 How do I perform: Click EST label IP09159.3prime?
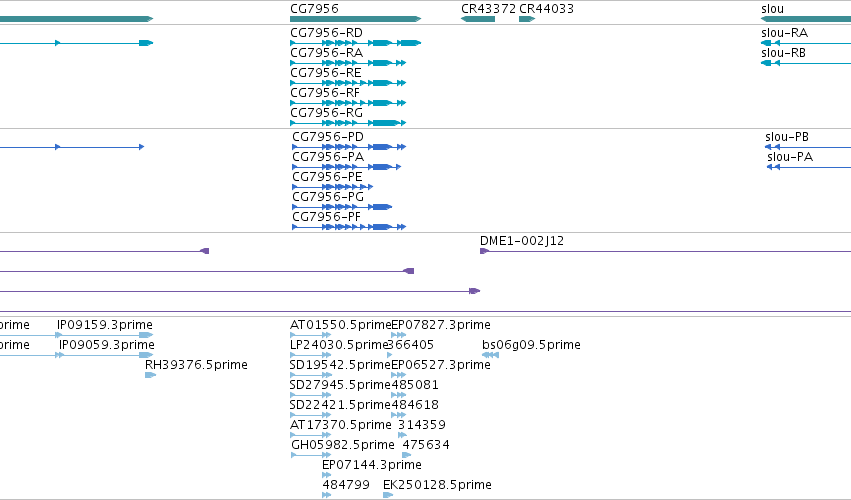(x=105, y=325)
